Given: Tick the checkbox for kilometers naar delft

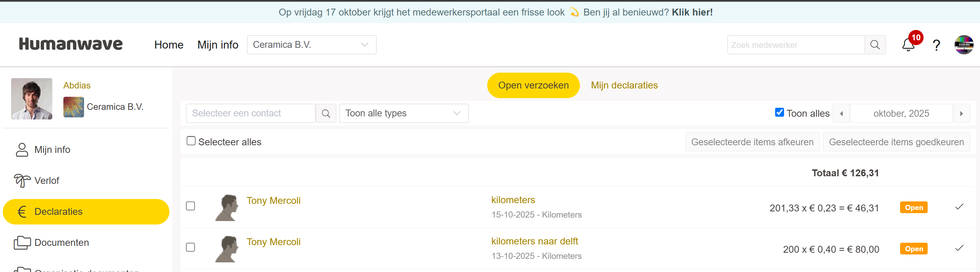Looking at the screenshot, I should (191, 247).
